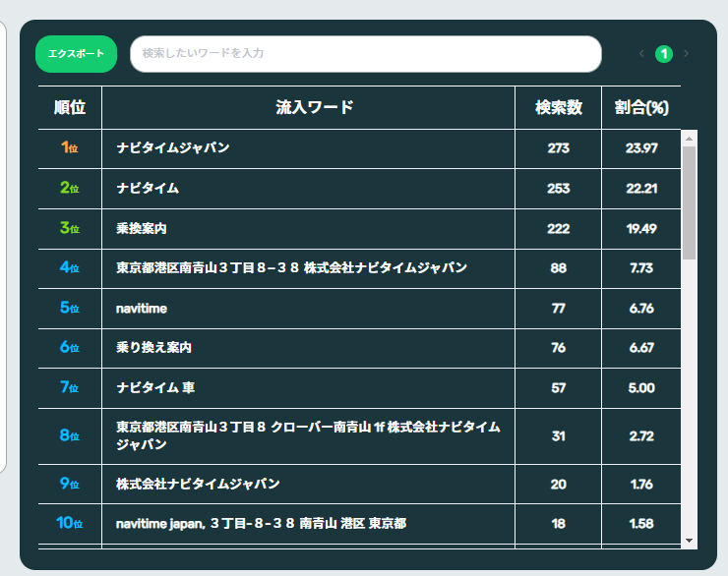Select the 1位 rank cell
This screenshot has width=728, height=576.
70,148
